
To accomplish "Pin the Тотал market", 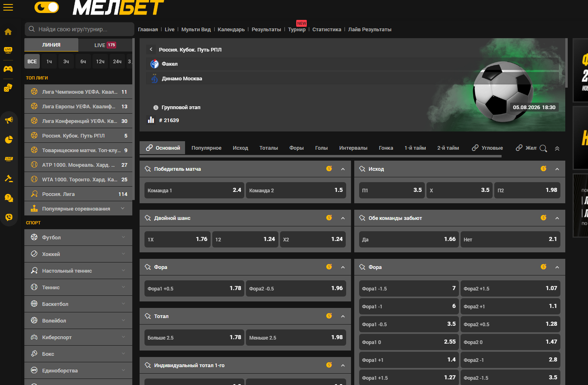I will [x=148, y=316].
